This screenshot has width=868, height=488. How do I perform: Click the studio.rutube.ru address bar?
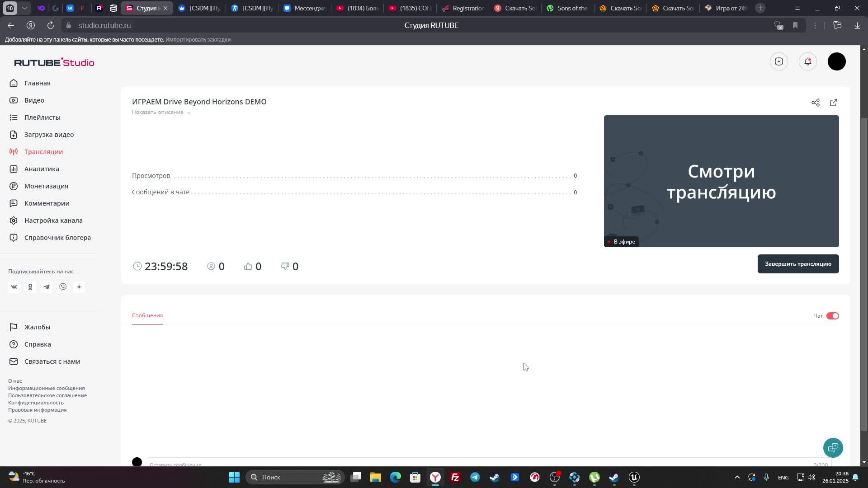(x=104, y=25)
